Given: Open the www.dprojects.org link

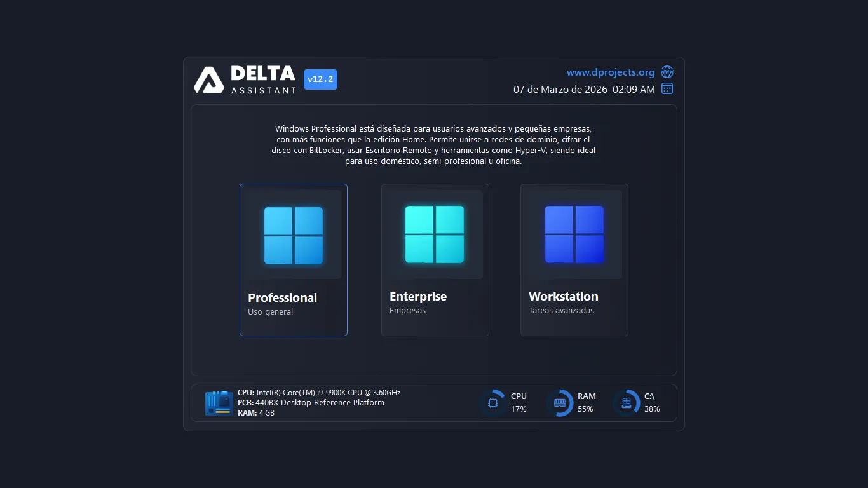Looking at the screenshot, I should coord(611,72).
